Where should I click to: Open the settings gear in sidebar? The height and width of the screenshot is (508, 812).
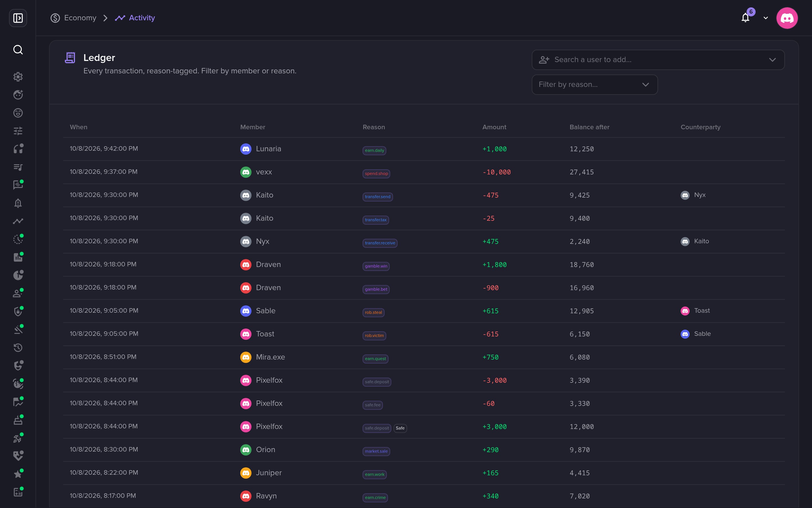click(x=18, y=76)
